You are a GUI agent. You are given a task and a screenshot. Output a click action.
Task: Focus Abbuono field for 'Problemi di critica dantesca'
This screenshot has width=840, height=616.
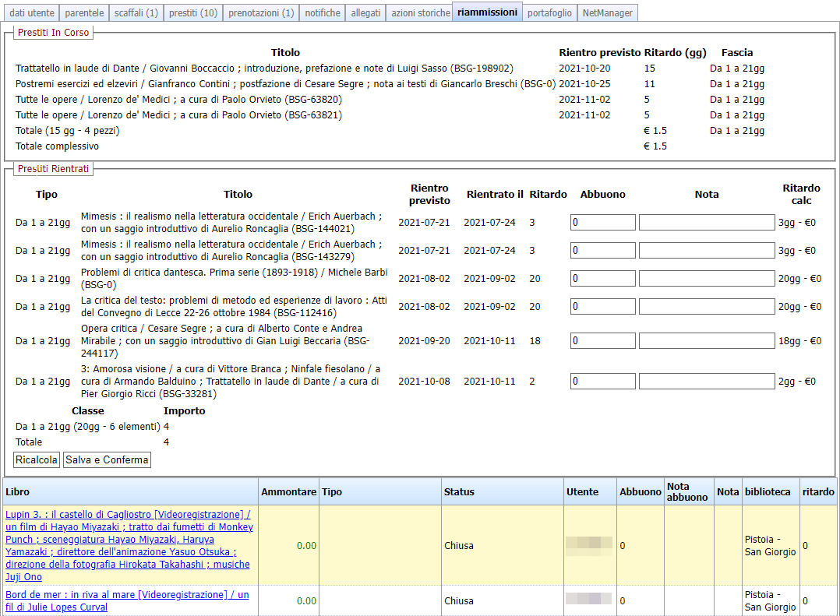(602, 279)
